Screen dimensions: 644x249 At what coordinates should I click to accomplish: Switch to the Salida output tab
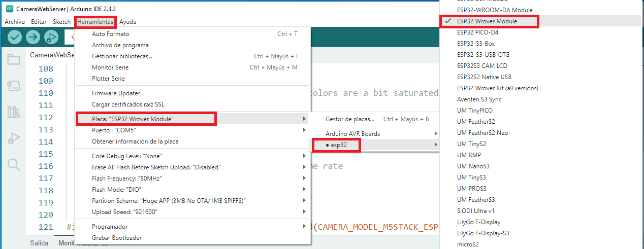(39, 243)
